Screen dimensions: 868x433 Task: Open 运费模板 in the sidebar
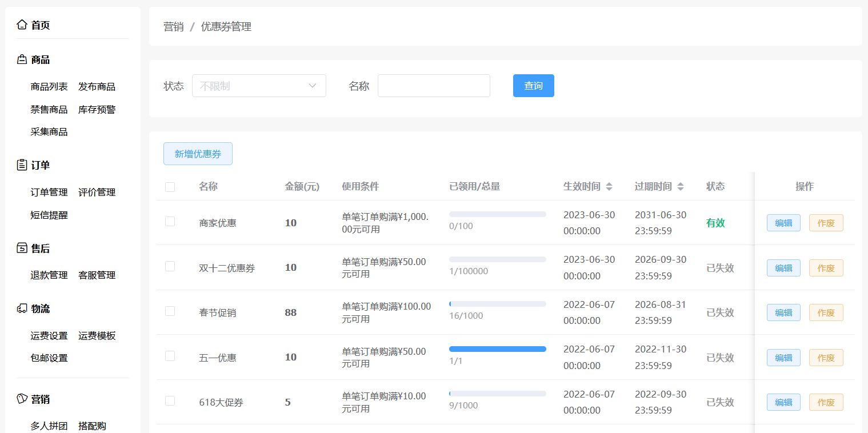(97, 336)
